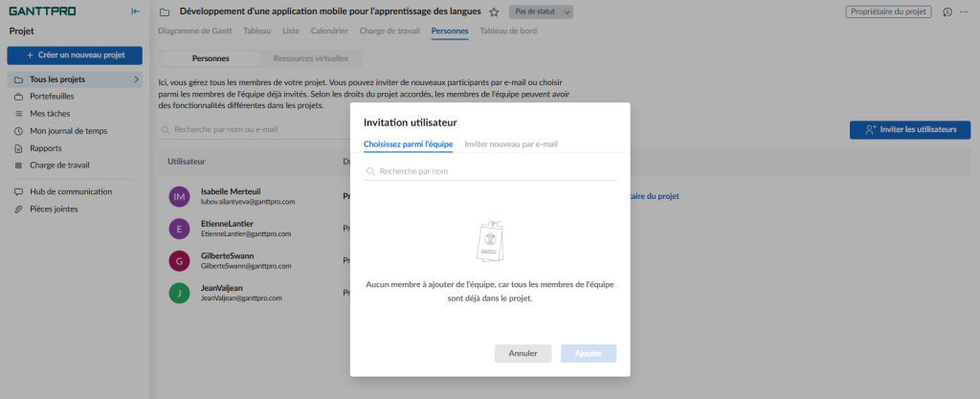Screen dimensions: 980x399
Task: Click the GanttPRO logo
Action: (x=42, y=11)
